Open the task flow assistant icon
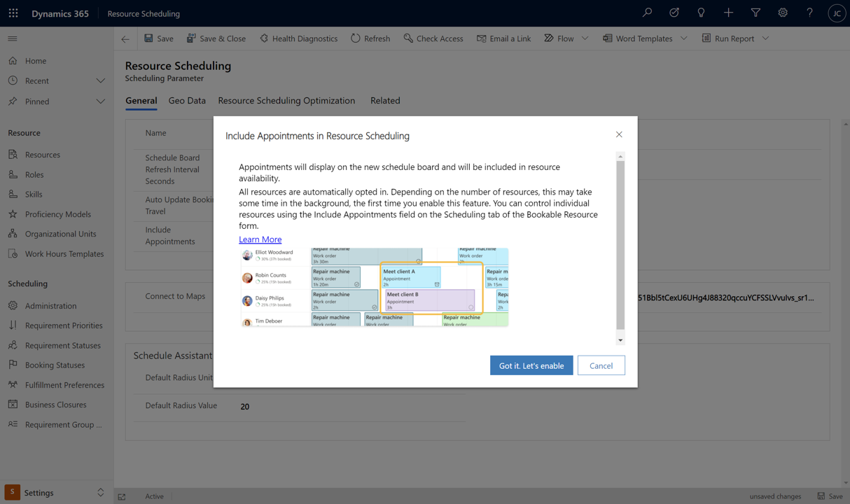Image resolution: width=850 pixels, height=504 pixels. 674,13
